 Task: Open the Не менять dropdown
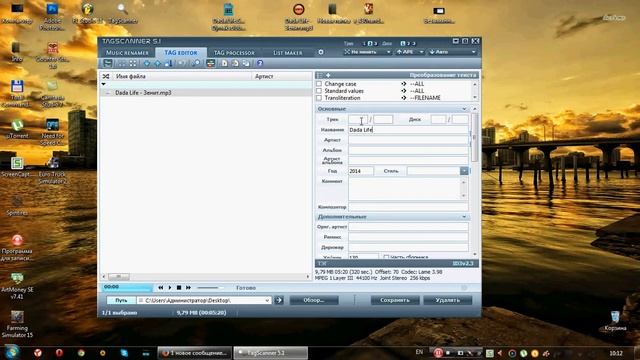click(x=367, y=52)
